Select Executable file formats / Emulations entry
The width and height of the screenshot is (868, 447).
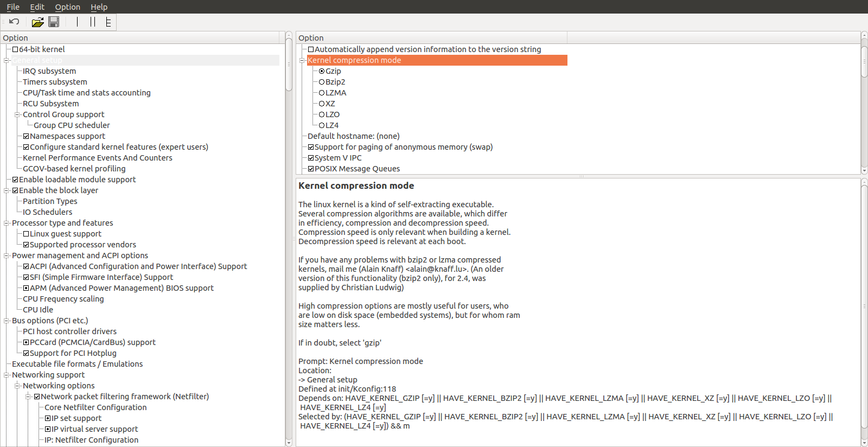[x=77, y=364]
